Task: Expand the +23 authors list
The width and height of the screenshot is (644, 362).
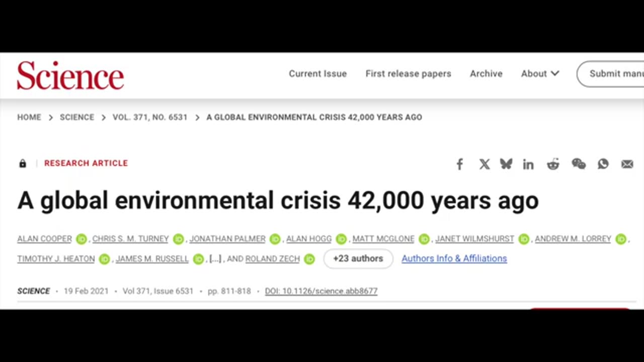Action: (358, 258)
